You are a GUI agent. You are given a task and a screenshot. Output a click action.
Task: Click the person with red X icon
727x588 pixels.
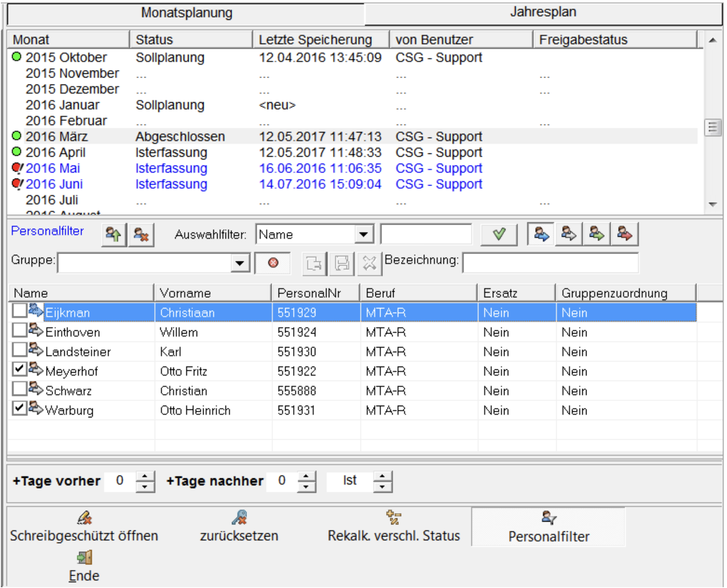[141, 235]
